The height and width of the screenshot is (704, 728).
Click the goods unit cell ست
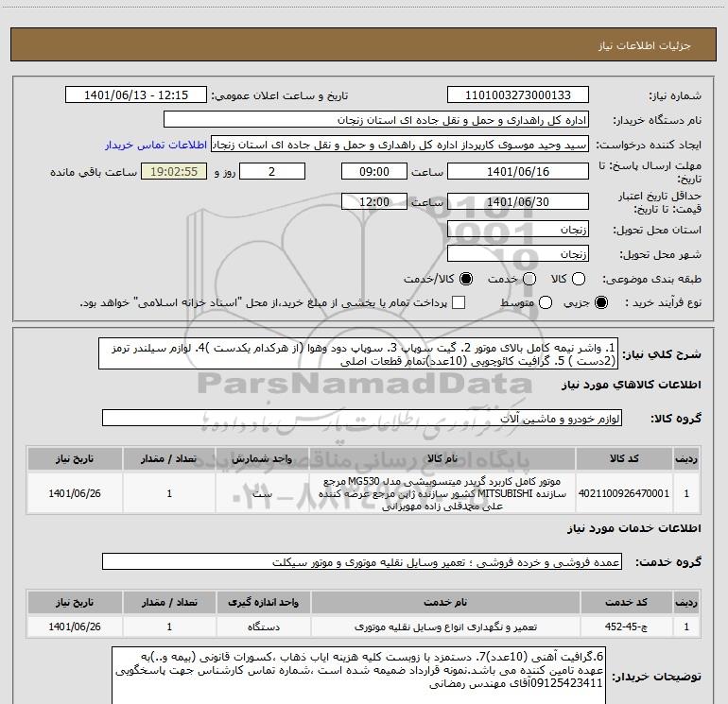[x=262, y=493]
